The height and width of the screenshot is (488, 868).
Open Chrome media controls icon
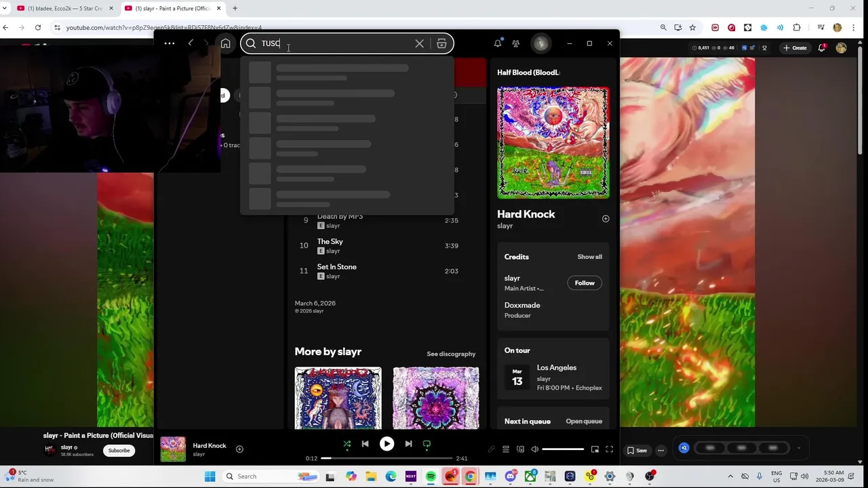(x=821, y=27)
